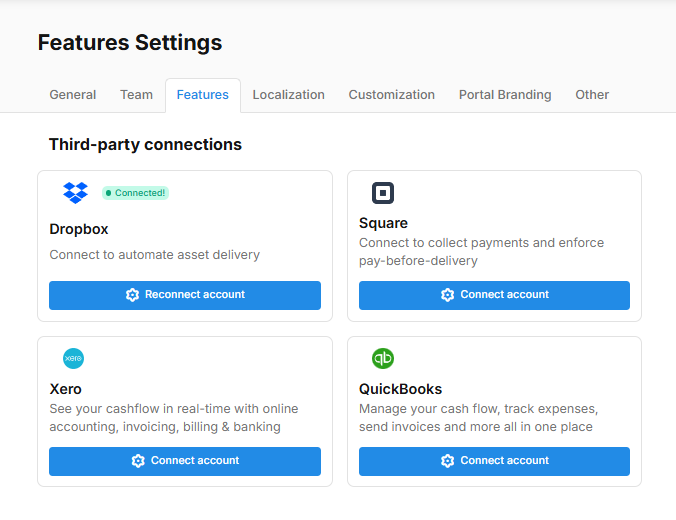Switch to the Team tab
This screenshot has width=676, height=520.
point(136,95)
